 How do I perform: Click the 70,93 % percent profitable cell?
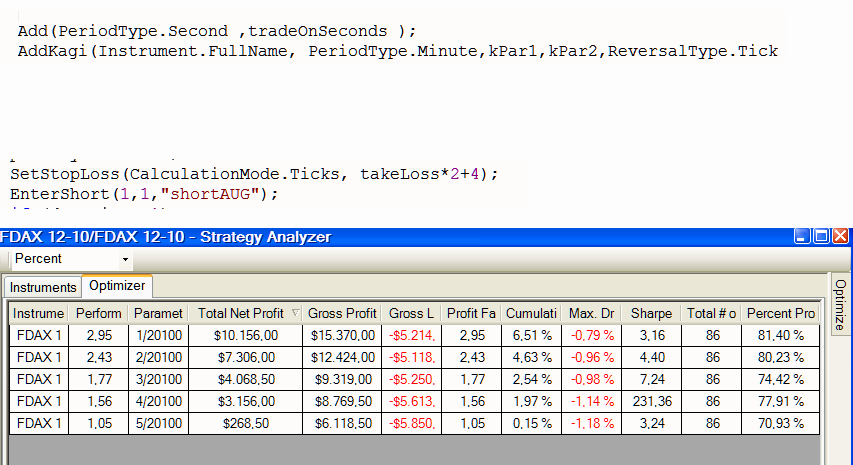pyautogui.click(x=781, y=423)
